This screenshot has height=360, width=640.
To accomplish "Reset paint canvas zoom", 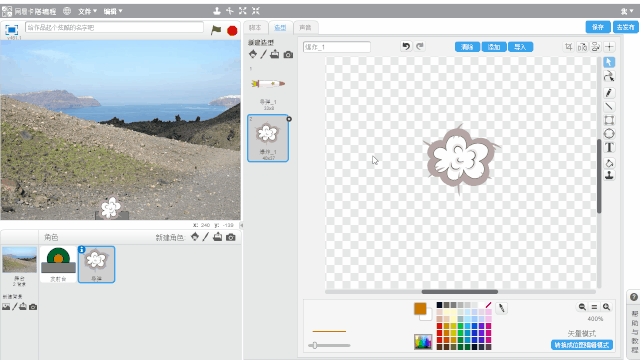I will point(594,307).
